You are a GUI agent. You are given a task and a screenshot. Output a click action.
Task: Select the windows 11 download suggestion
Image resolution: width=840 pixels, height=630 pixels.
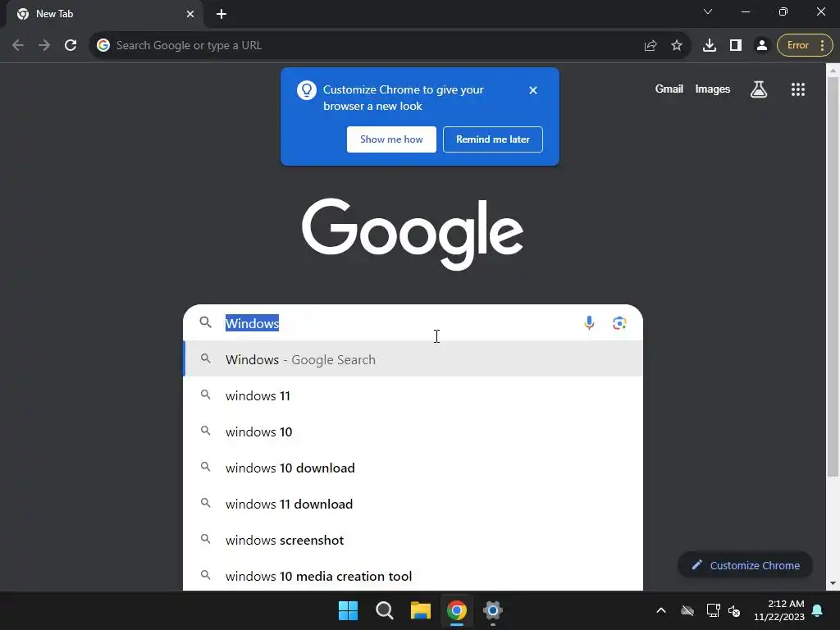413,504
